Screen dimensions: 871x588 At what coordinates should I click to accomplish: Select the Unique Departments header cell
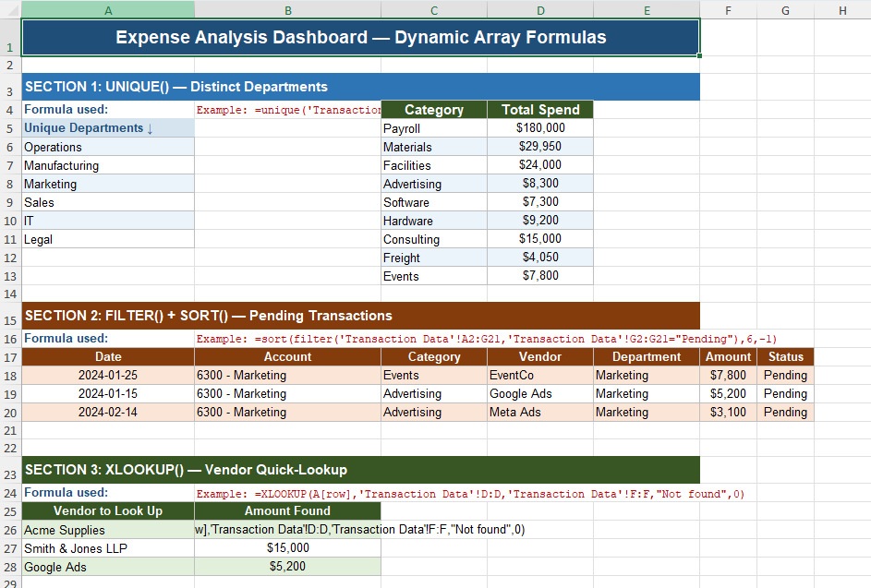point(108,127)
